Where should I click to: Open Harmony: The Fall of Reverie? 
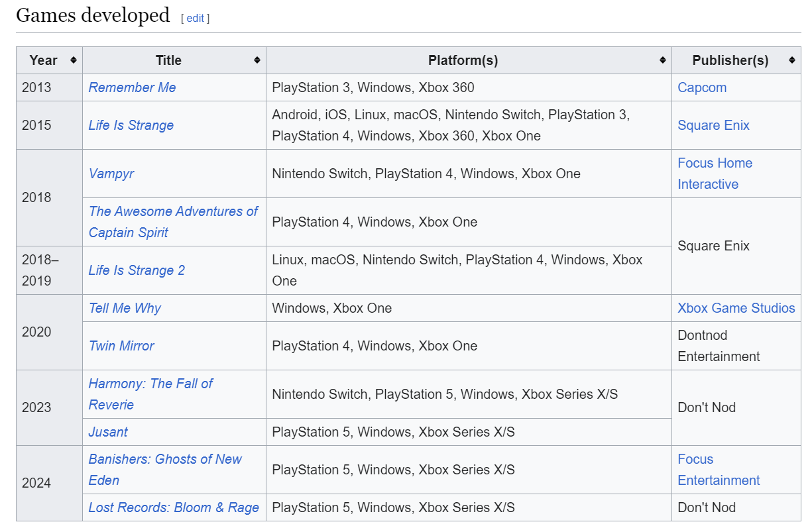150,384
